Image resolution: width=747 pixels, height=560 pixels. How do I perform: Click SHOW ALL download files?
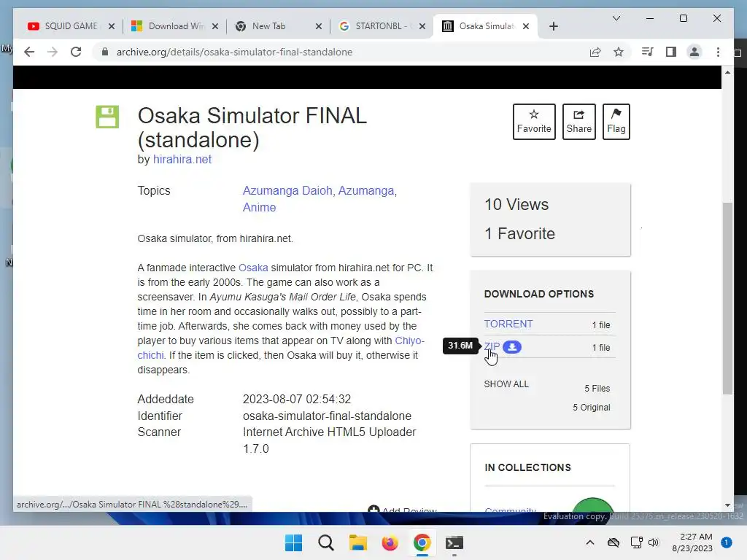pyautogui.click(x=506, y=384)
